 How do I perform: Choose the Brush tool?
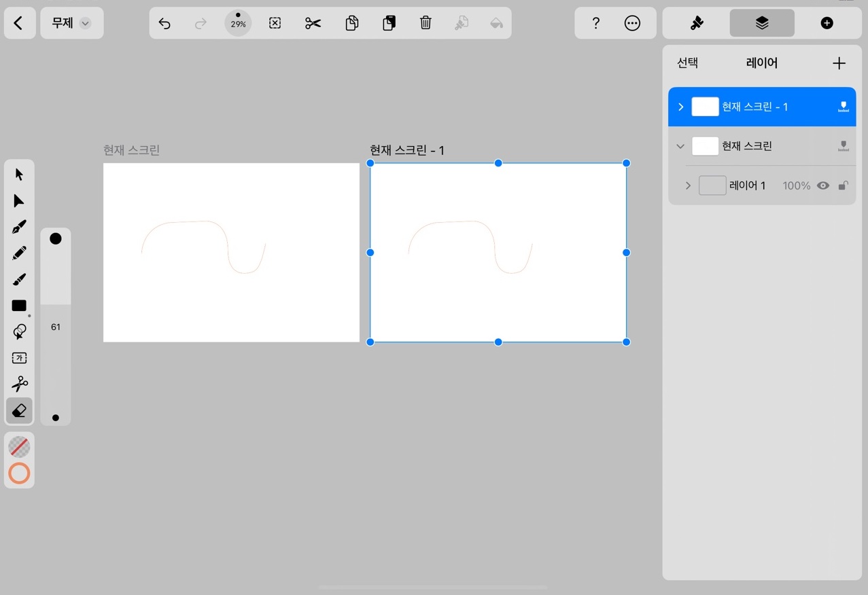click(19, 280)
